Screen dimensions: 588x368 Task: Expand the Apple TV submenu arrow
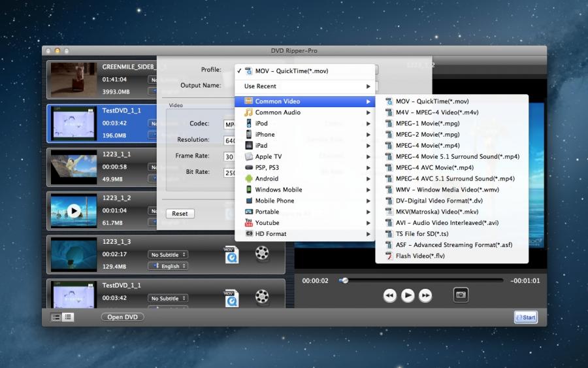368,157
